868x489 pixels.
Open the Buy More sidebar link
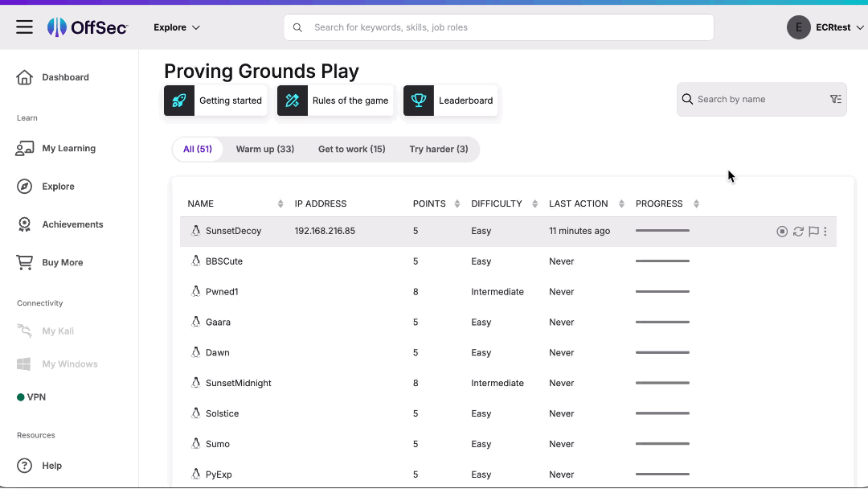63,262
